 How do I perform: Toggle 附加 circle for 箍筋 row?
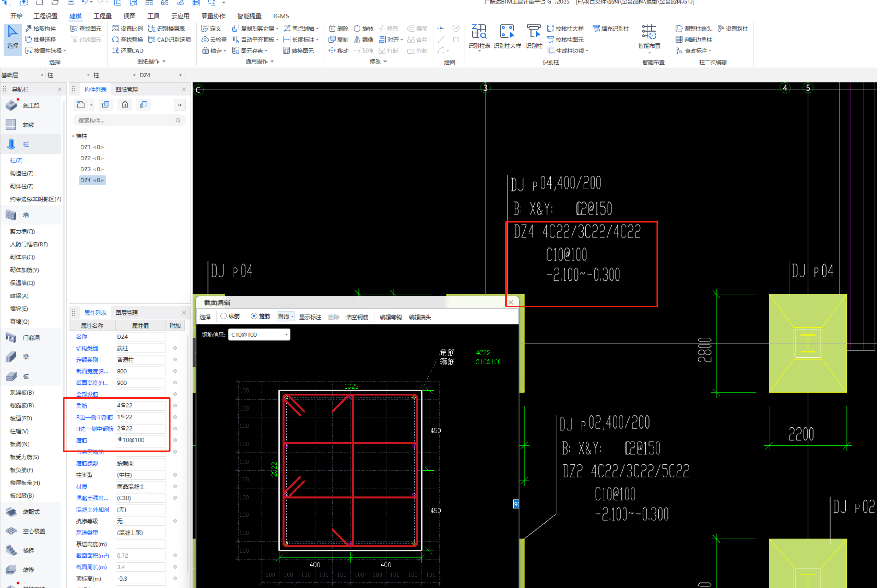pos(175,440)
